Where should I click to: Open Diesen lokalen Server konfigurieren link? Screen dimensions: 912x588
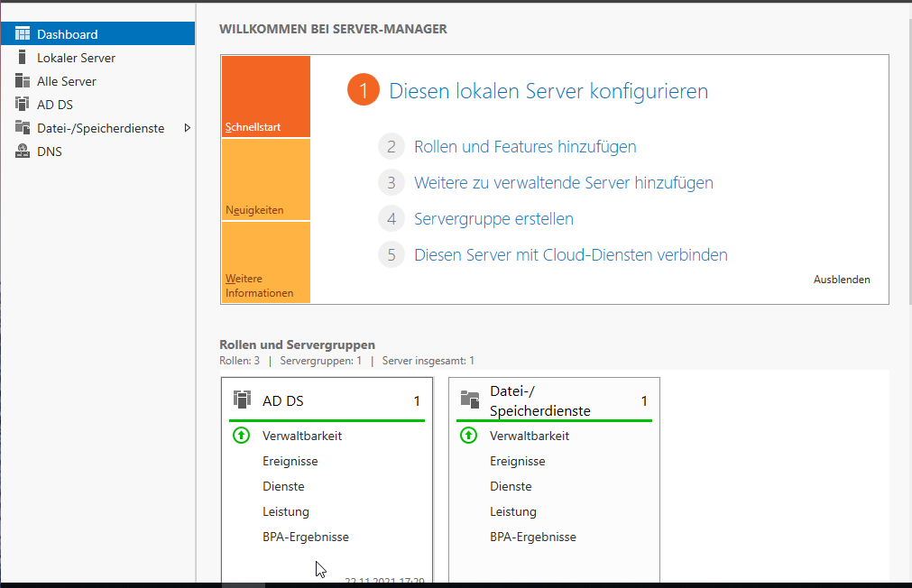click(x=548, y=91)
